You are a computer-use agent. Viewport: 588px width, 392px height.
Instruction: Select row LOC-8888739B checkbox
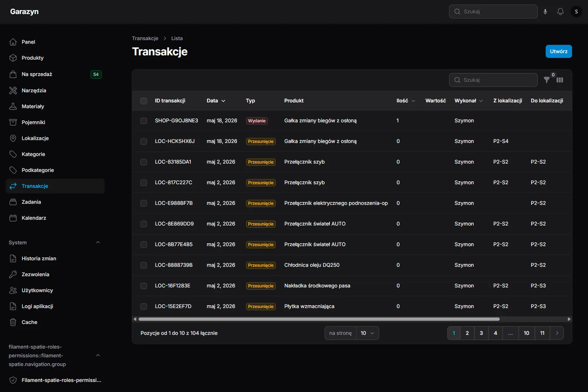[x=144, y=265]
